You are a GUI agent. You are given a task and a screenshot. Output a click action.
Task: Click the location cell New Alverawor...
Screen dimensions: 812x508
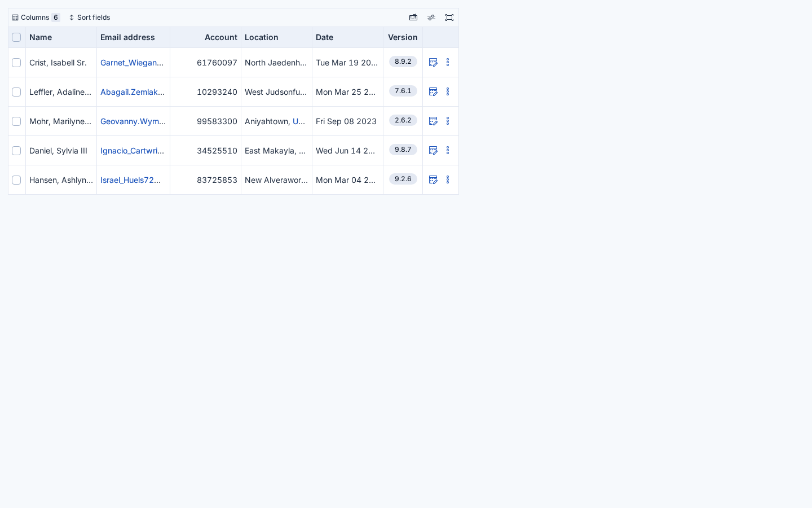click(x=276, y=180)
